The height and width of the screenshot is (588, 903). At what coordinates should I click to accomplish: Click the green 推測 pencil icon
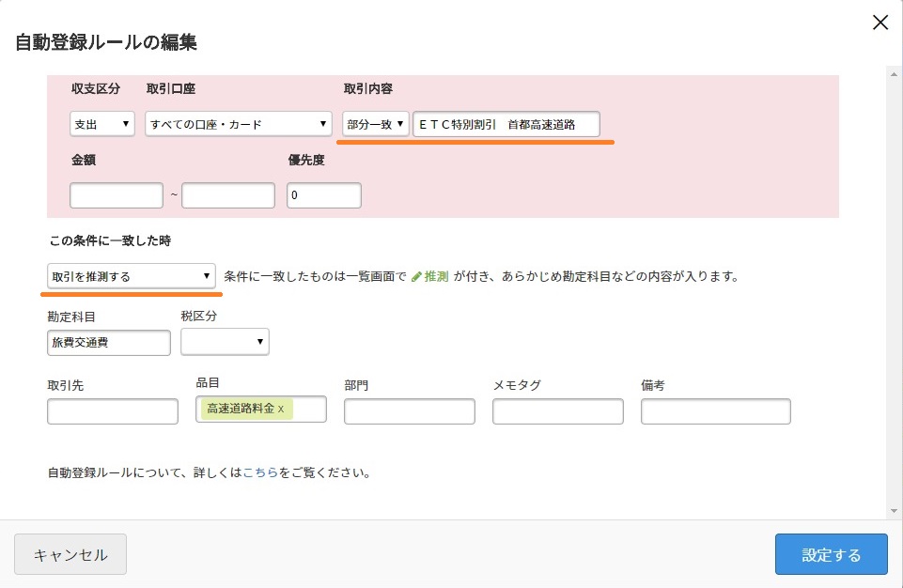[416, 276]
